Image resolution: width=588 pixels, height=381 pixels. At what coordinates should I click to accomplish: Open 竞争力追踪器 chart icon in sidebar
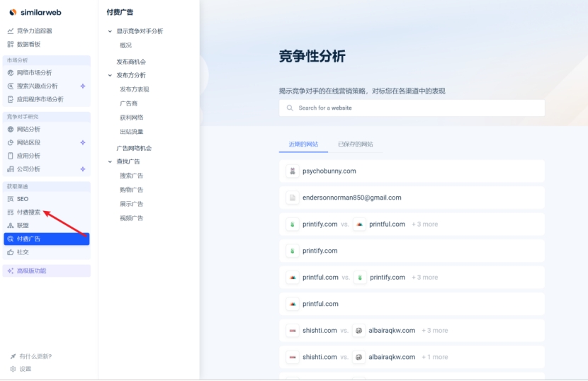pos(11,31)
